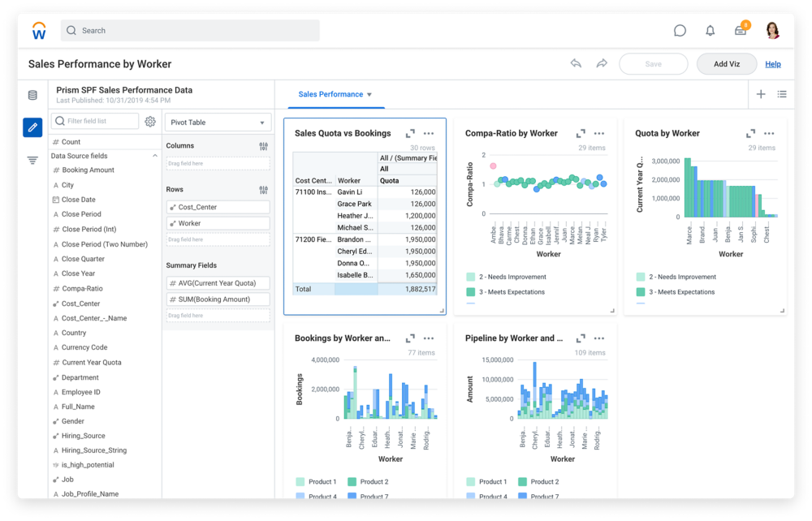
Task: Open Pivot Table visualization type dropdown
Action: (x=218, y=123)
